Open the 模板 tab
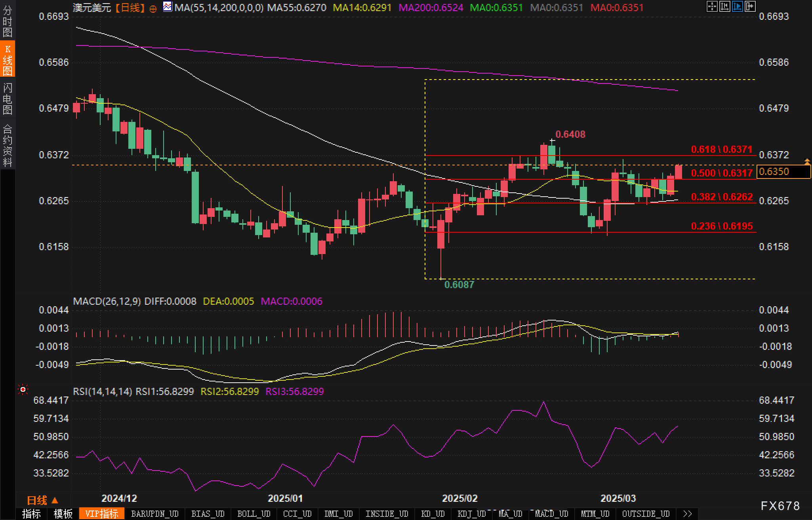 (x=63, y=514)
